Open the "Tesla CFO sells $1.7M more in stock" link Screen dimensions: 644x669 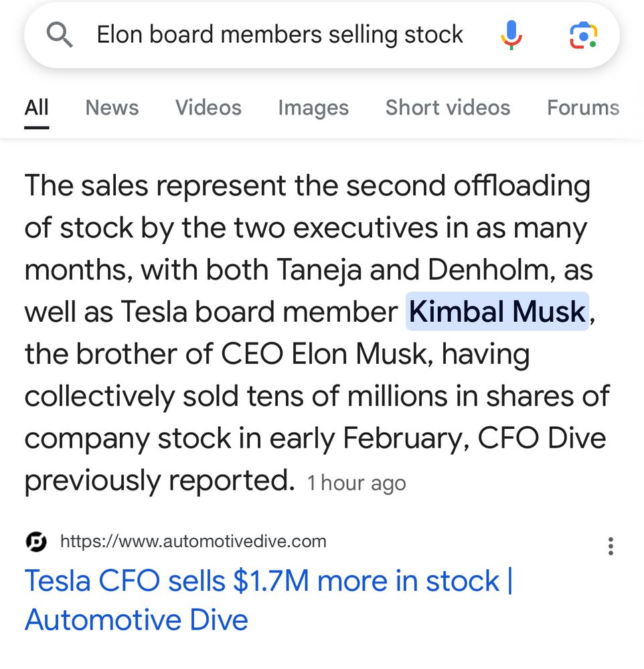(x=268, y=600)
